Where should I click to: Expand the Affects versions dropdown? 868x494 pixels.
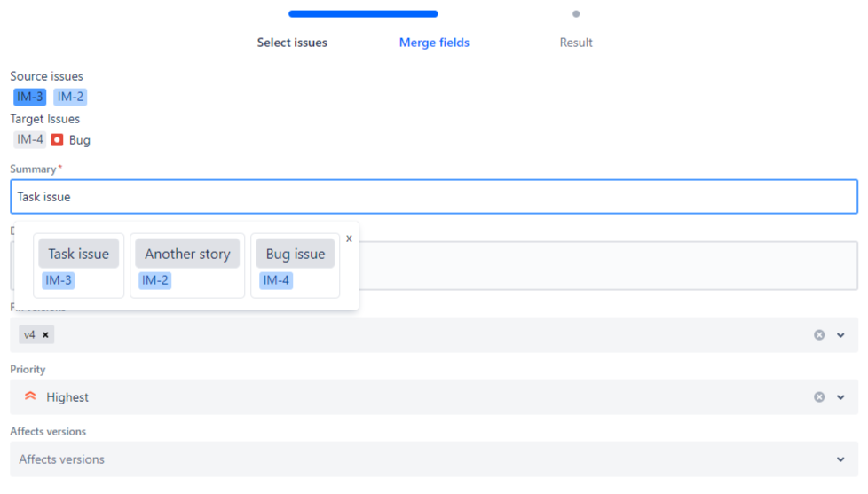[x=840, y=459]
